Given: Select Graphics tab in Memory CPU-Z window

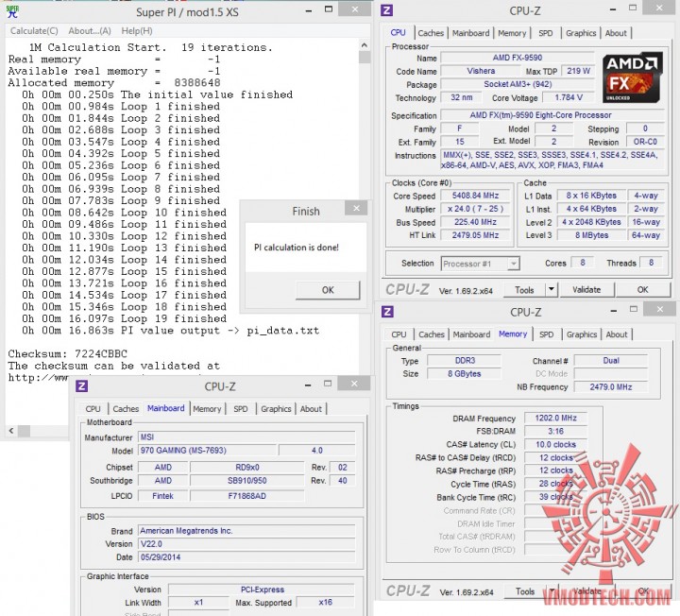Looking at the screenshot, I should tap(582, 334).
